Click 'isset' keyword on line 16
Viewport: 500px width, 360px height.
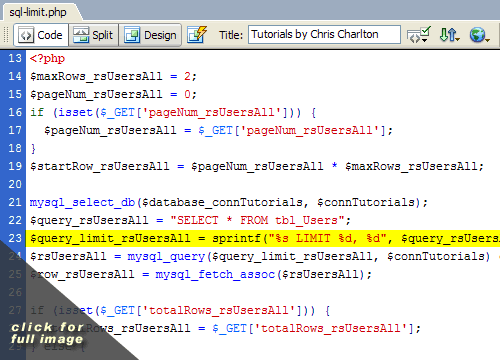75,112
